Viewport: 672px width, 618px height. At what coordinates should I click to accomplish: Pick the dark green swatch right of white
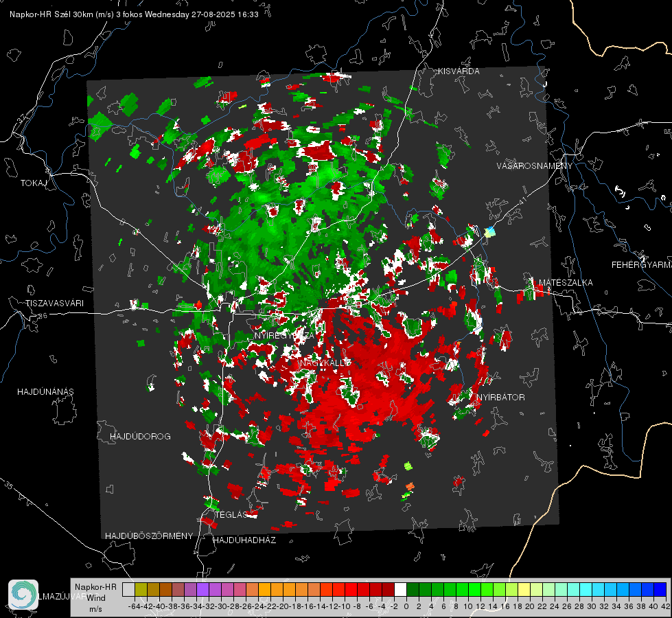[x=413, y=589]
